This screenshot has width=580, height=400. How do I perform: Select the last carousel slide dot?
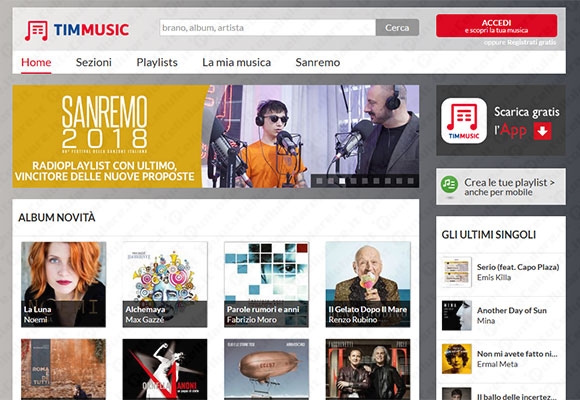point(411,181)
